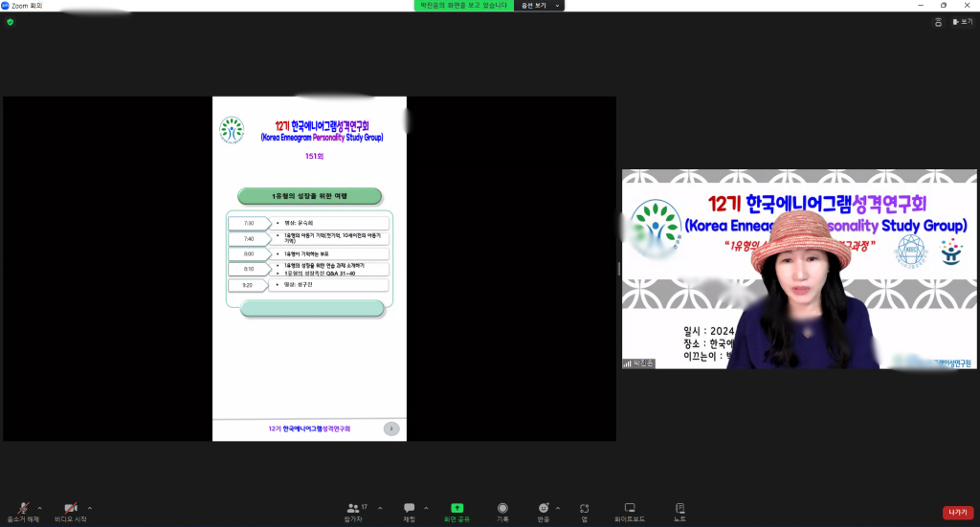The width and height of the screenshot is (980, 527).
Task: Click the slide's next arrow button
Action: point(391,428)
